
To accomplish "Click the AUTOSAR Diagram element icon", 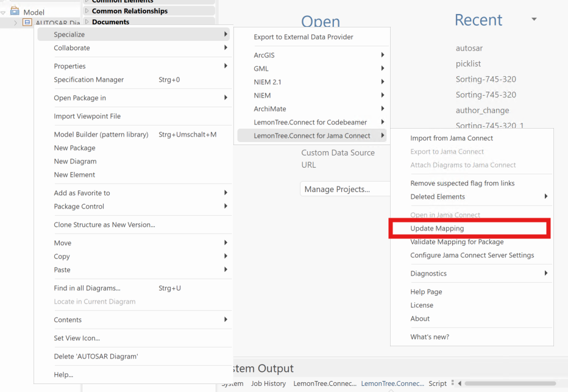I will click(x=27, y=23).
